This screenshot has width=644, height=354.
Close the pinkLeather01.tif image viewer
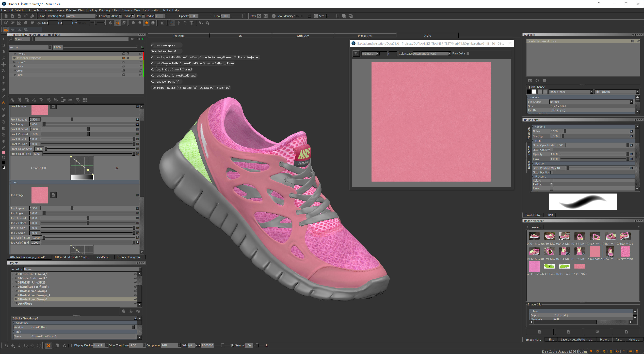pos(510,43)
